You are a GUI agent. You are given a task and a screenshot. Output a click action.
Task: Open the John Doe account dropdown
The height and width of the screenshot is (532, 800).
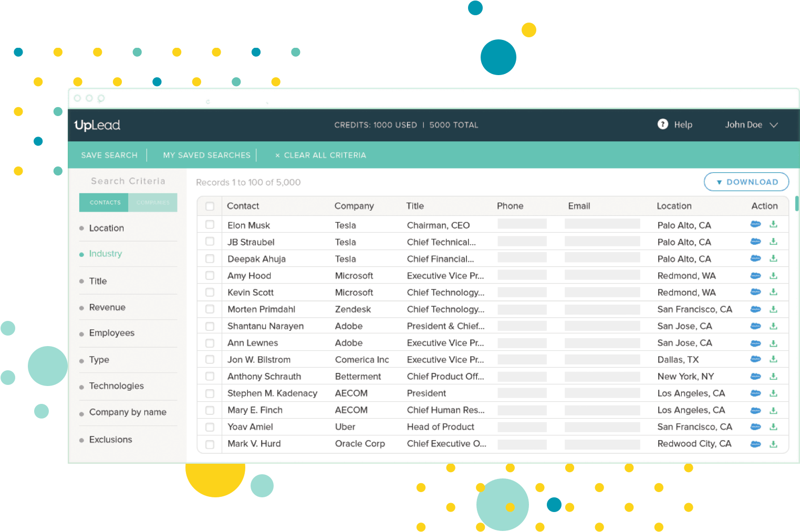point(751,125)
